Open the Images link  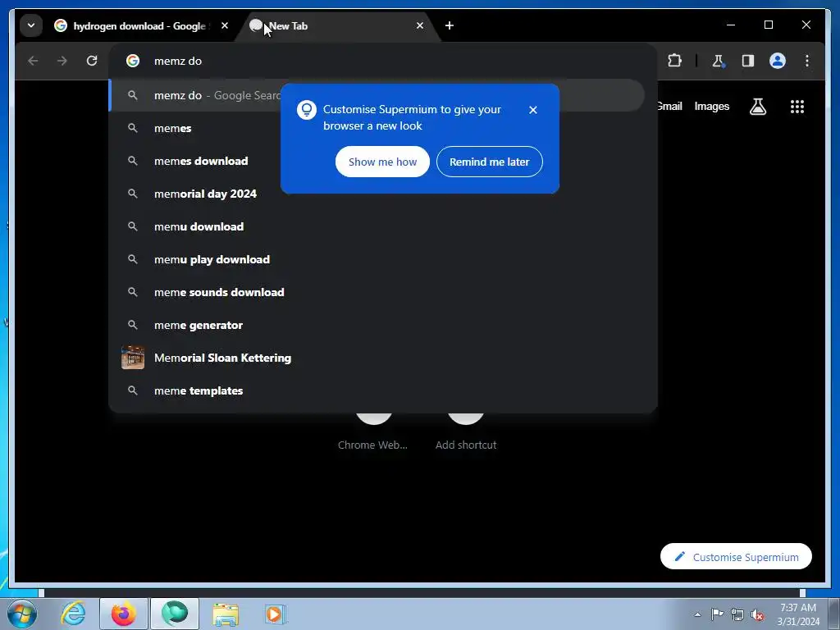711,106
